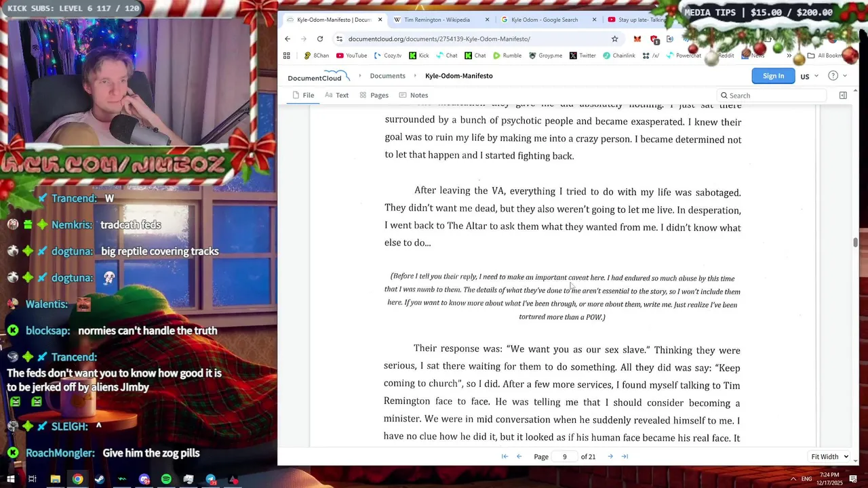This screenshot has height=488, width=868.
Task: Switch to the Pages view tab
Action: coord(374,96)
